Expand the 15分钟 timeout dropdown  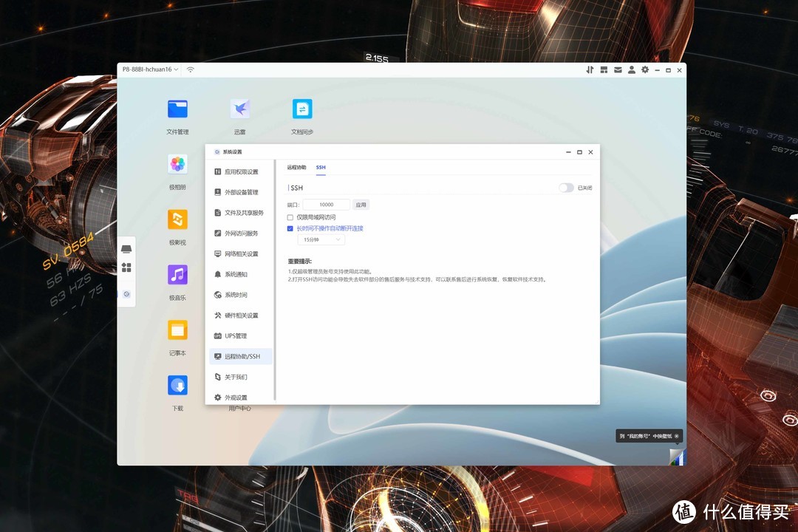click(x=321, y=240)
